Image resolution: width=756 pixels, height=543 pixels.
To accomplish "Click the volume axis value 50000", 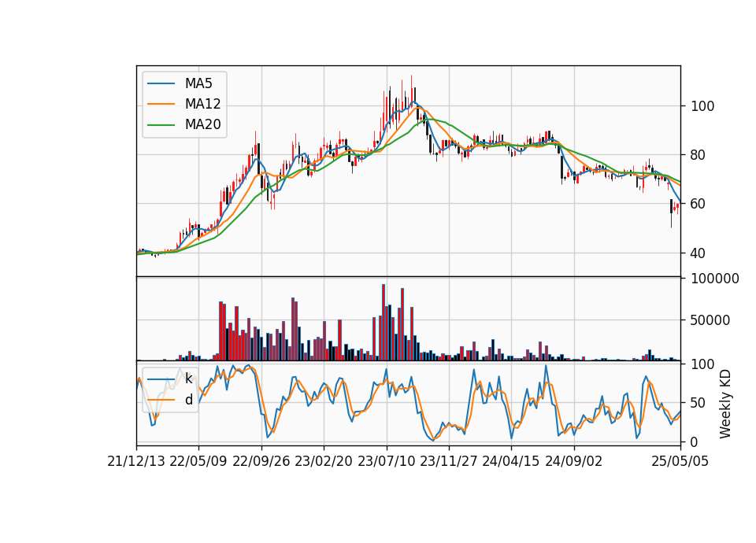I will pyautogui.click(x=710, y=320).
